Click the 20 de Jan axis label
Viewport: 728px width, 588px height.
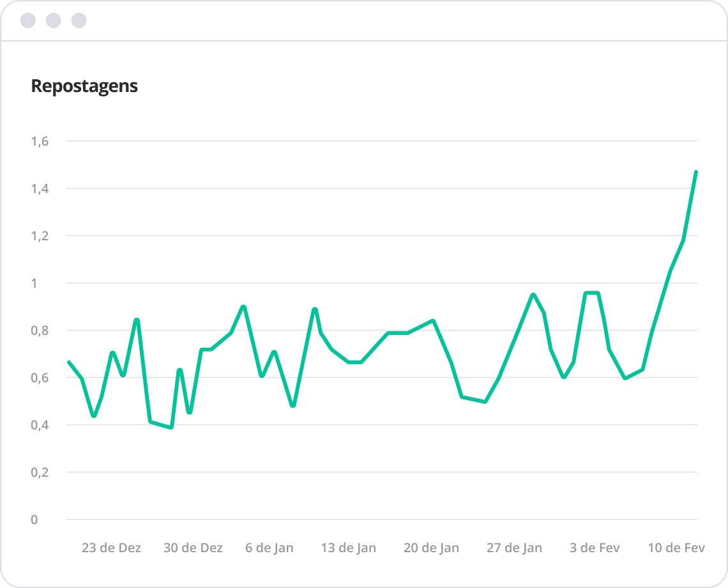[x=431, y=548]
